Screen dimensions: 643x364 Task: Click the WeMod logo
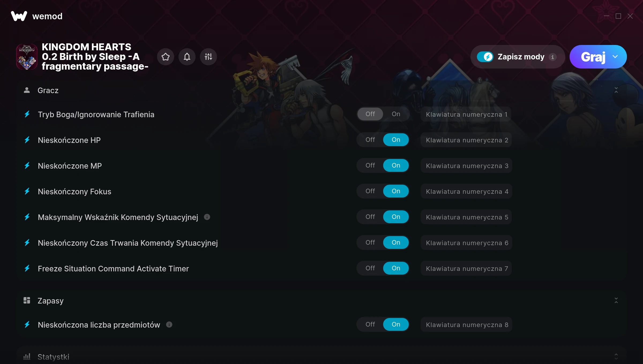(19, 16)
